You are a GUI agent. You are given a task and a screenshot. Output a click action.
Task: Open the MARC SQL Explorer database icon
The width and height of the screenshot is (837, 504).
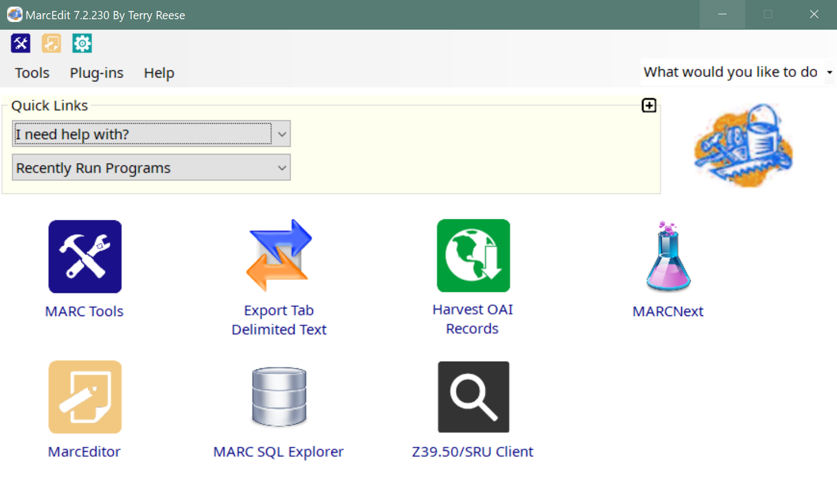[x=279, y=397]
